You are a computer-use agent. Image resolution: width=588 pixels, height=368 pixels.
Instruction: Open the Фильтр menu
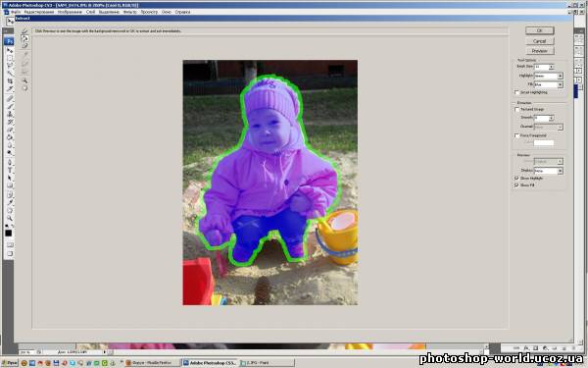click(129, 12)
